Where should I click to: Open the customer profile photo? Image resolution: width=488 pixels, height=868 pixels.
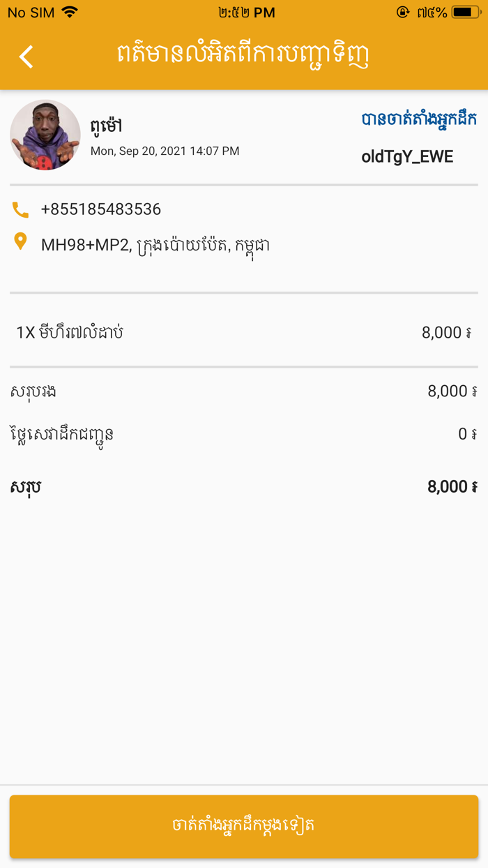(x=45, y=135)
